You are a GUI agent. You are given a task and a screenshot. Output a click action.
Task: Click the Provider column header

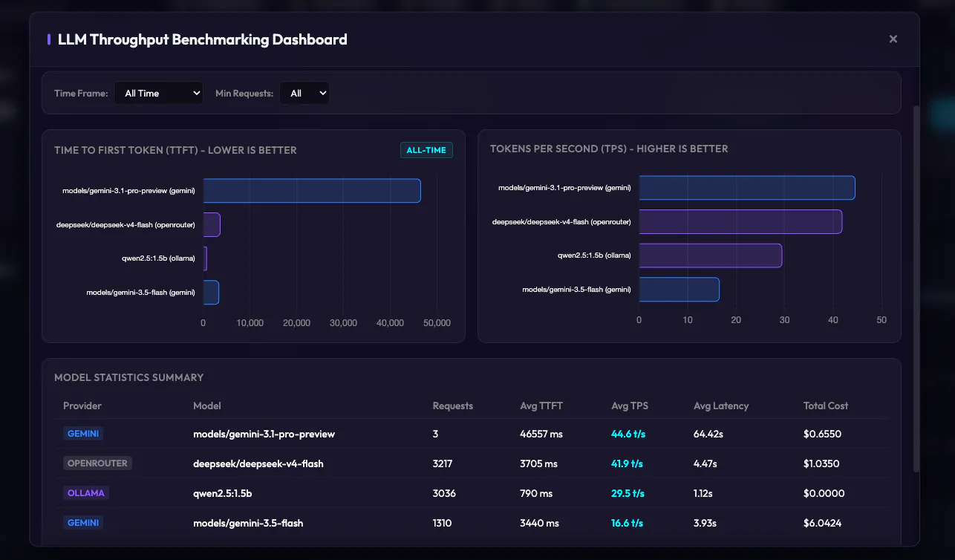pyautogui.click(x=82, y=406)
